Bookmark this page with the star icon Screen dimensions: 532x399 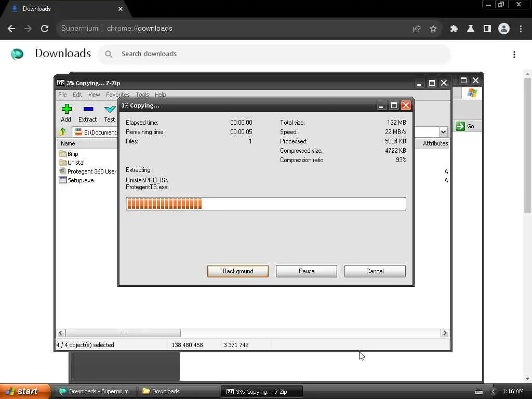(x=433, y=29)
